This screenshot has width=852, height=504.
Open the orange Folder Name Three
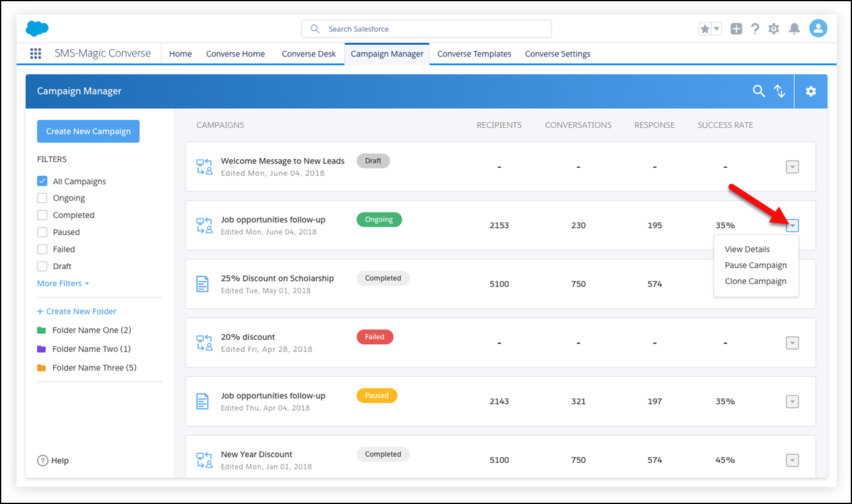(x=87, y=368)
